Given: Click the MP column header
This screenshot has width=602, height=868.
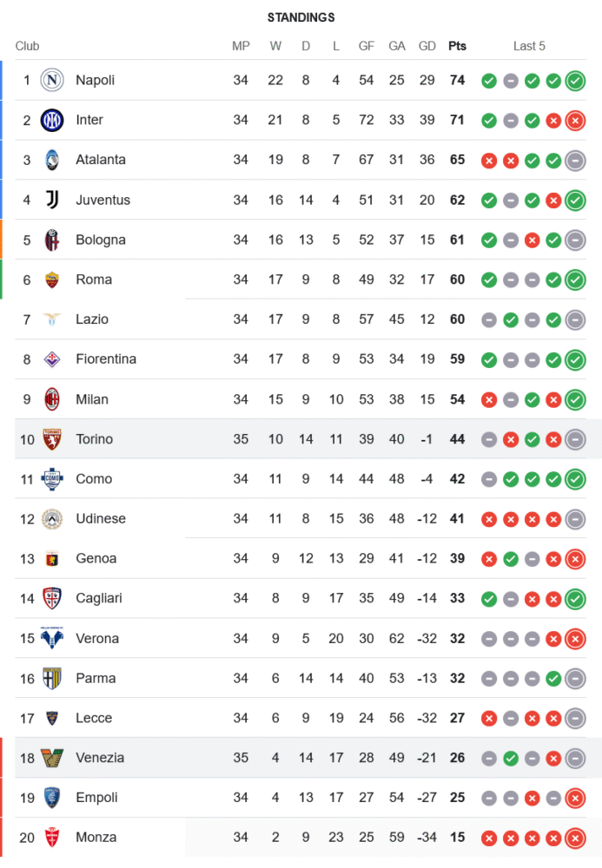Looking at the screenshot, I should click(241, 46).
